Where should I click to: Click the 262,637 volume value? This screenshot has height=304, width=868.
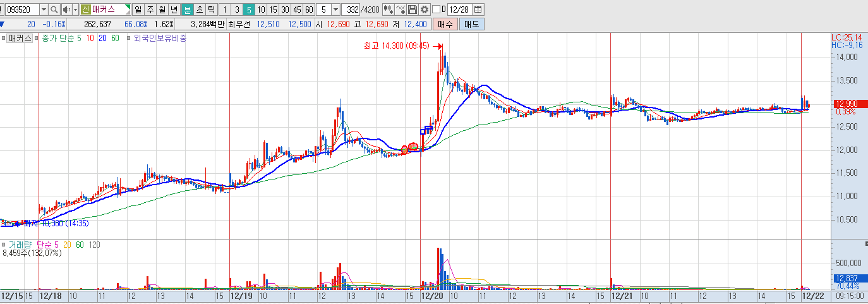97,24
